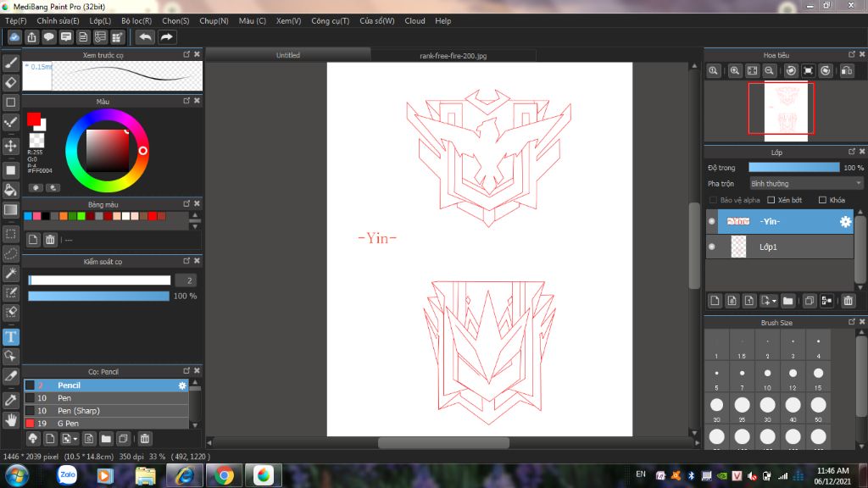Select the Hand pan tool
868x488 pixels.
point(10,420)
